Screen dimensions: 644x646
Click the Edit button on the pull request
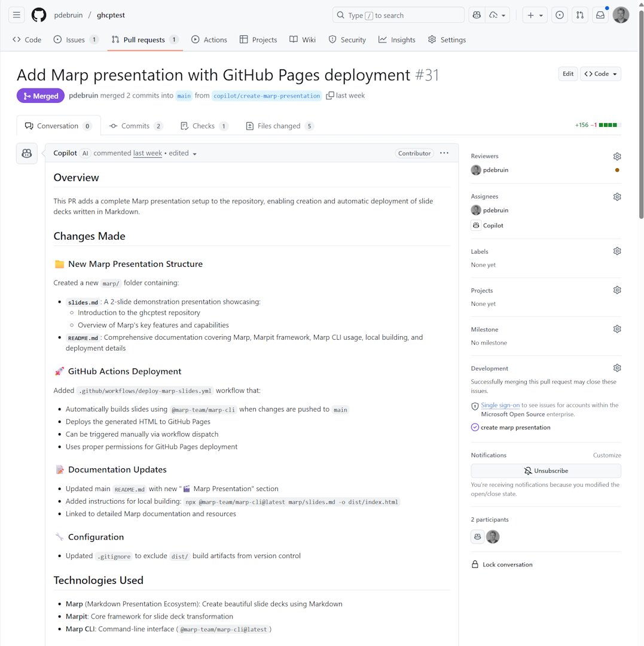(x=567, y=74)
